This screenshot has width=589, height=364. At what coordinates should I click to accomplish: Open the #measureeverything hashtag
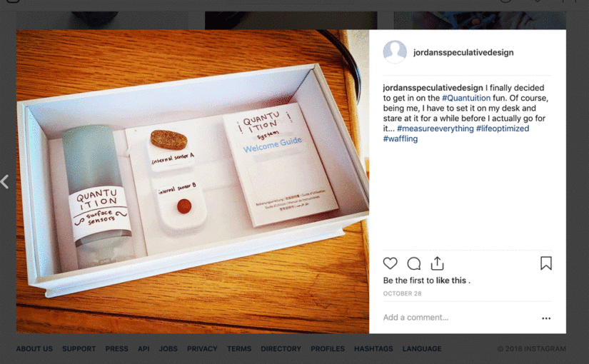[435, 128]
